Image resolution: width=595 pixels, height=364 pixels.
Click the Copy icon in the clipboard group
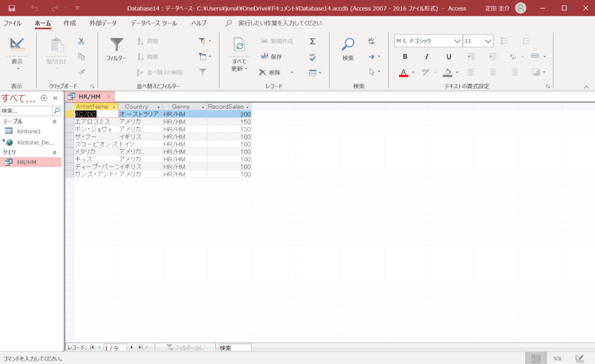click(x=81, y=57)
